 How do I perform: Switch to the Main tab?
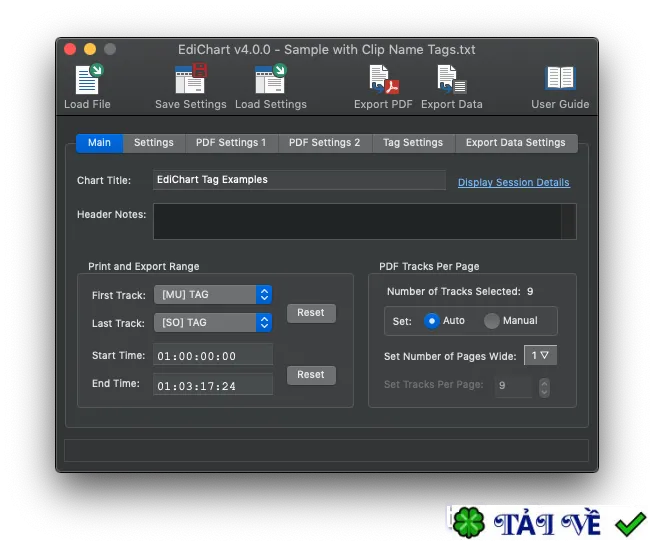click(99, 143)
